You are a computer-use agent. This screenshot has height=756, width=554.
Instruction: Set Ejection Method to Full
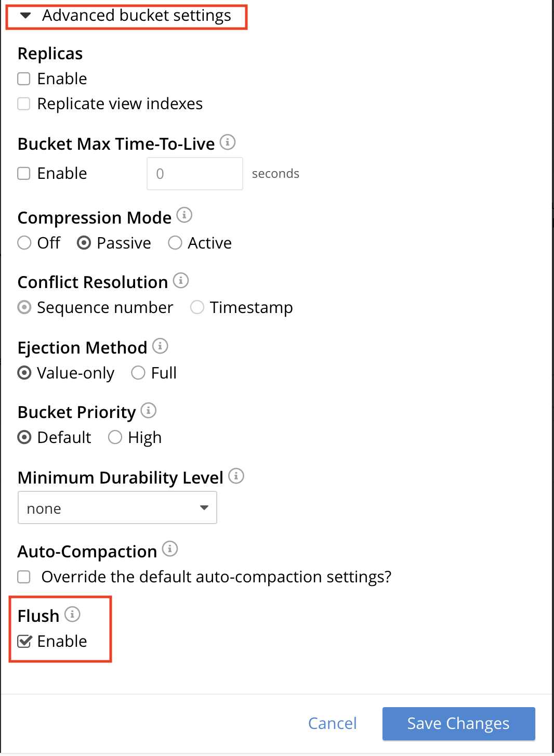[138, 372]
